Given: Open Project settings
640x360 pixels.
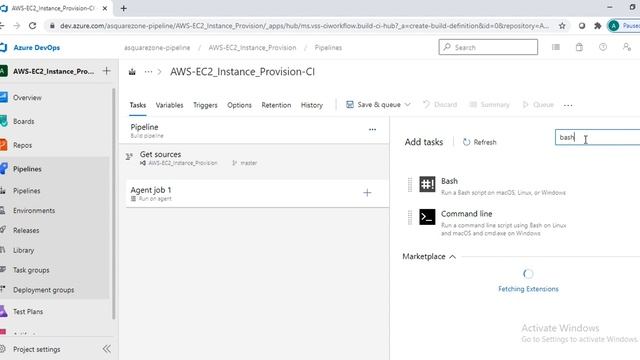Looking at the screenshot, I should pos(36,349).
